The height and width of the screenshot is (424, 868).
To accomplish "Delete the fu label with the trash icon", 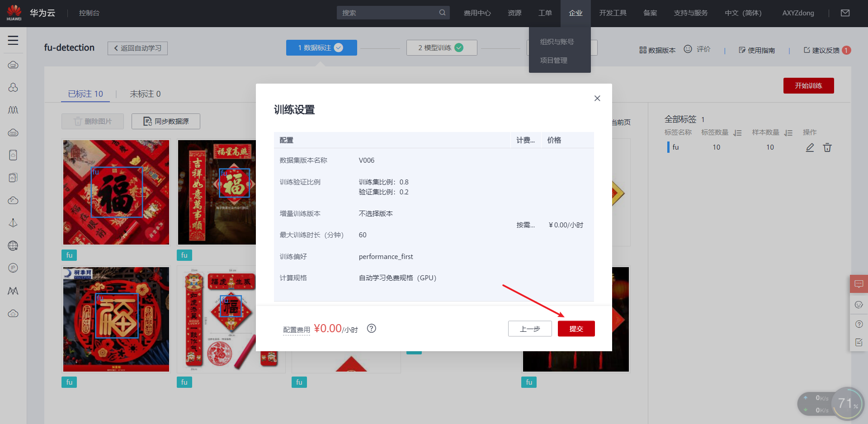I will tap(827, 147).
